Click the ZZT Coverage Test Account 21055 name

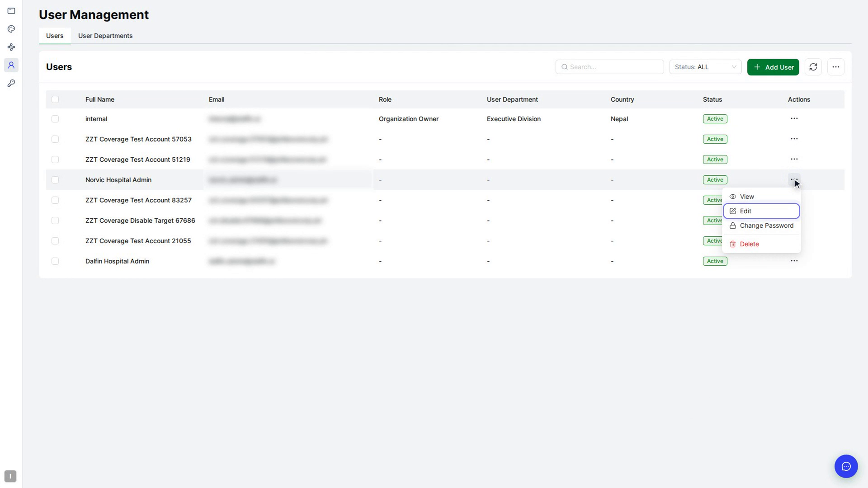[x=138, y=241]
